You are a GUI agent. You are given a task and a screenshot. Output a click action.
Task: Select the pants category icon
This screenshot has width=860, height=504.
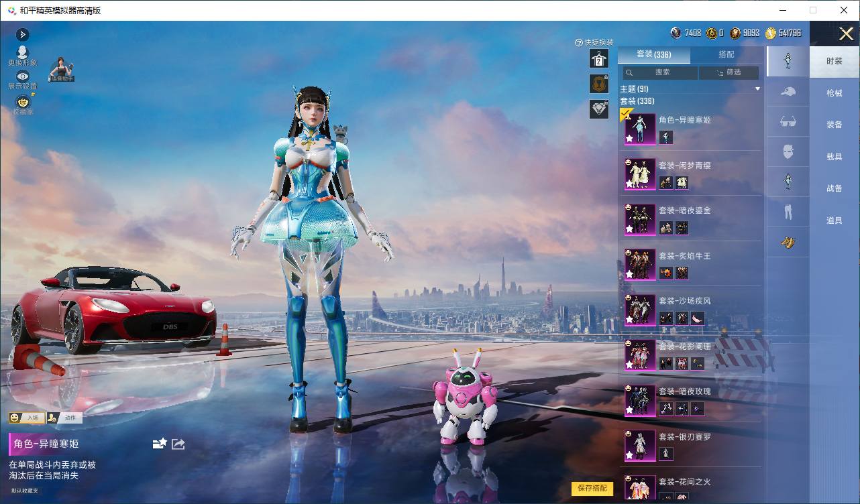788,212
